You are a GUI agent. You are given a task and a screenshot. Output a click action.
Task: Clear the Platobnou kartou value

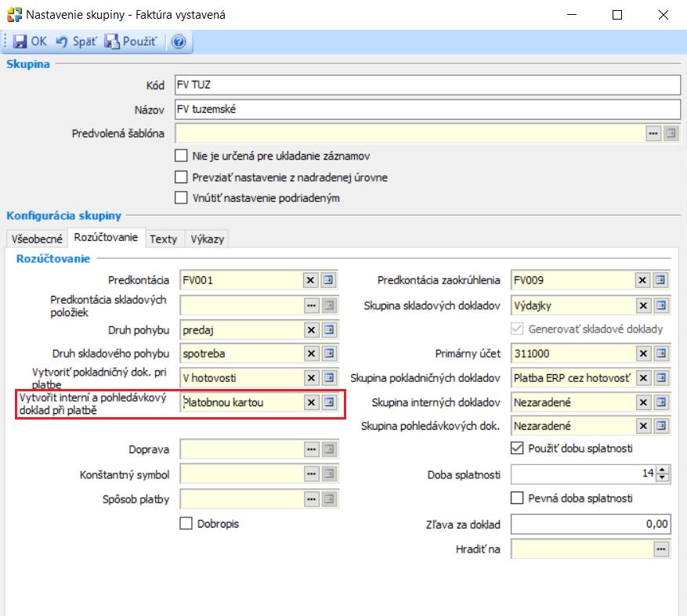[x=311, y=402]
